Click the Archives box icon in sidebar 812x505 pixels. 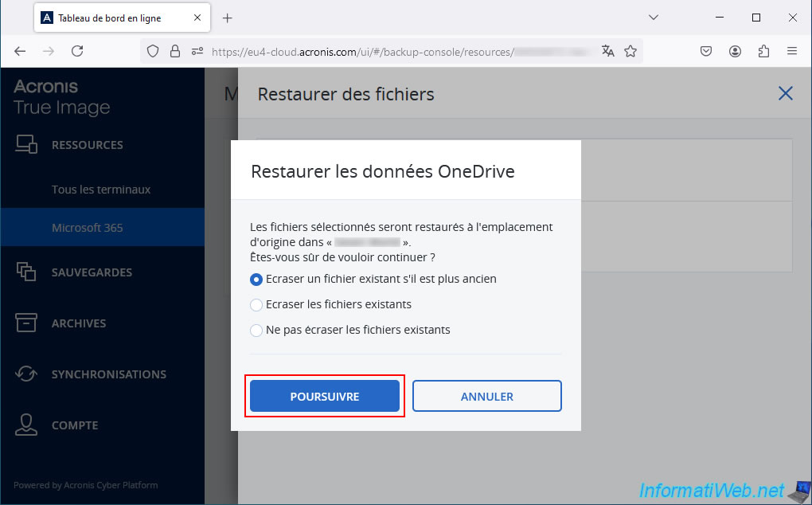point(26,323)
